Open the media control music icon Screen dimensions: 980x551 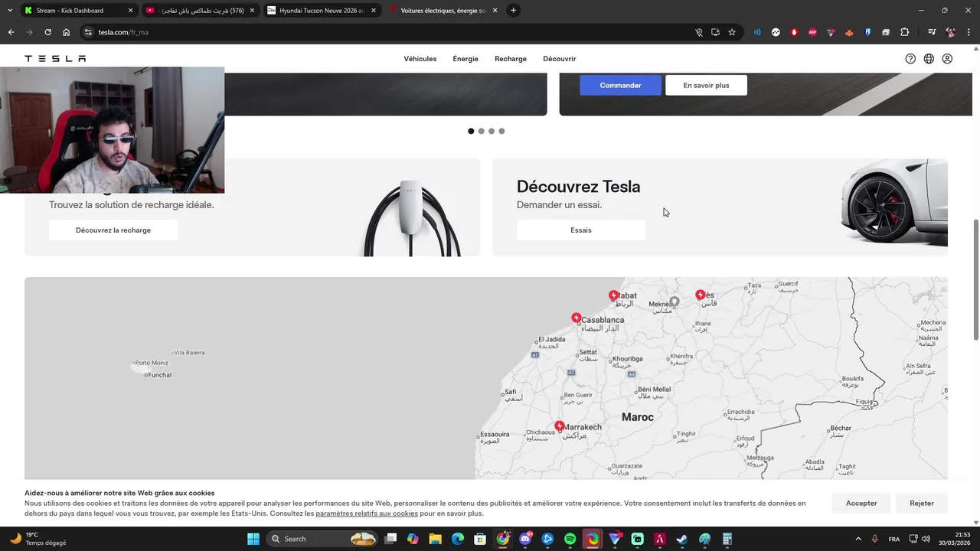[x=932, y=32]
